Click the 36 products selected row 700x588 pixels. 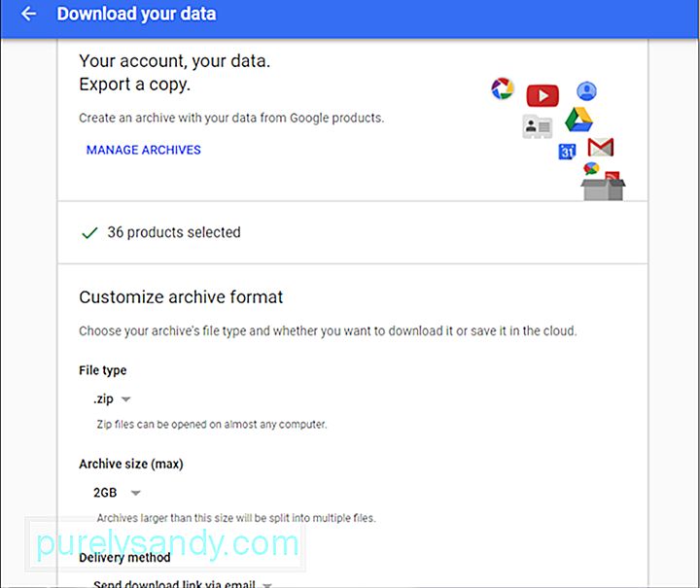[x=352, y=232]
